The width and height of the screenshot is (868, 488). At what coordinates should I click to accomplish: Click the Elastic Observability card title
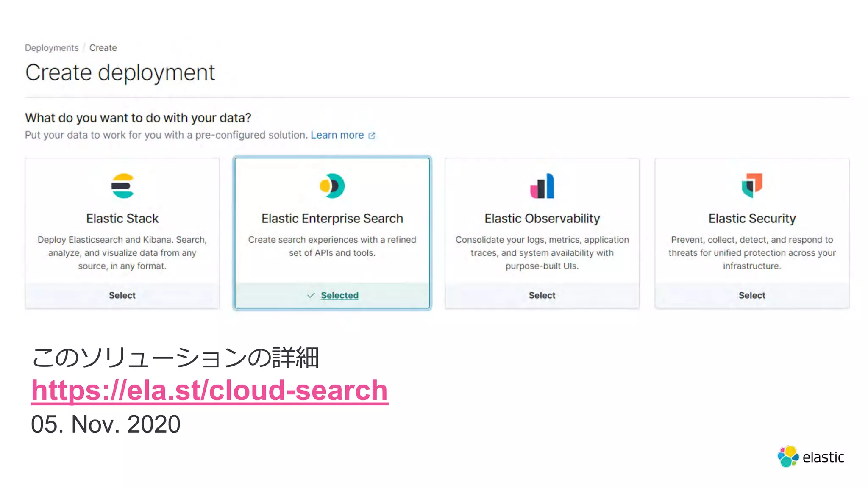click(x=542, y=219)
